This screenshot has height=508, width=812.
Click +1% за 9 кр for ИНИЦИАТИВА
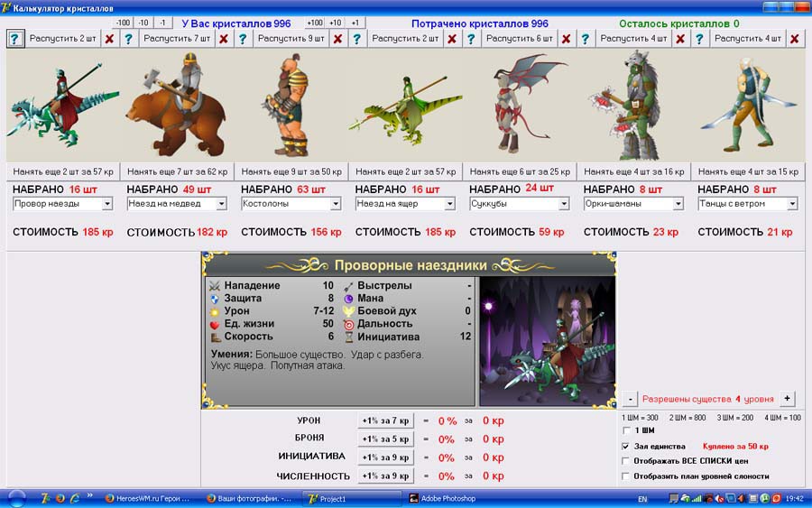tap(385, 457)
